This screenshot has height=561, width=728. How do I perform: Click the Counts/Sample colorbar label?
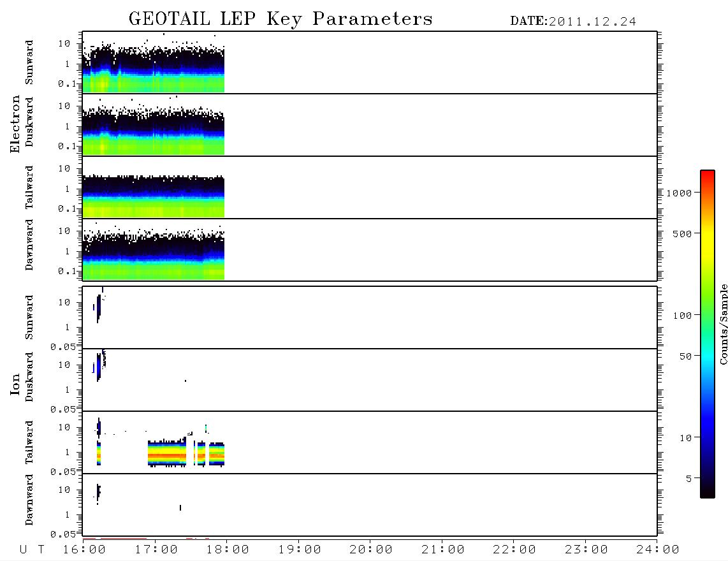coord(723,324)
